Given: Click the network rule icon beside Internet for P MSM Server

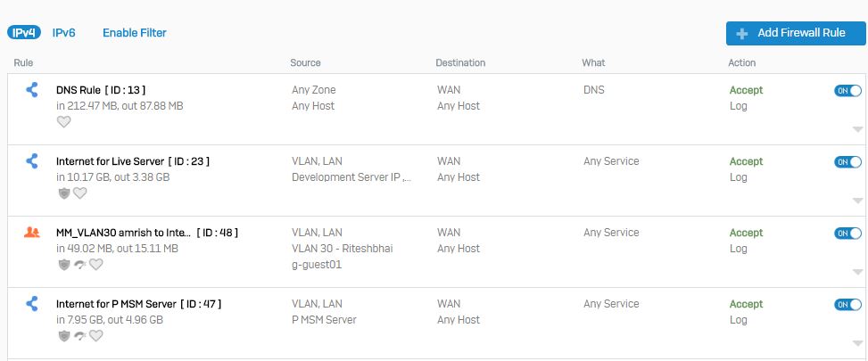Looking at the screenshot, I should click(x=32, y=303).
